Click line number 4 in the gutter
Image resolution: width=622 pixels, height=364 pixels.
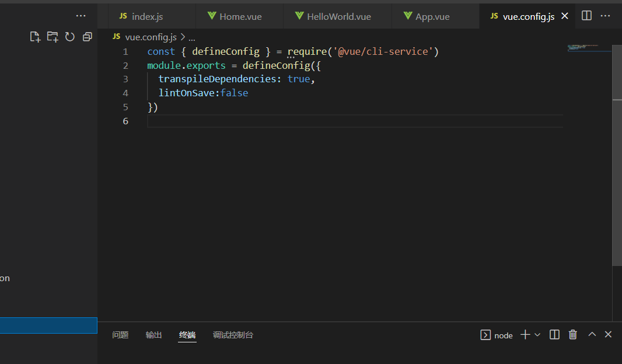pyautogui.click(x=125, y=93)
